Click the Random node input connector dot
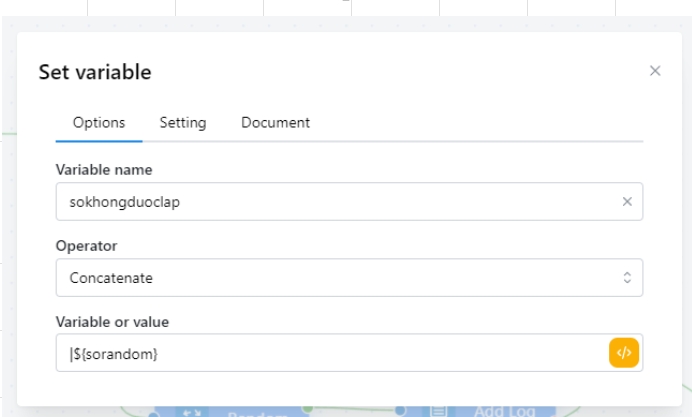This screenshot has height=417, width=692. tap(153, 412)
